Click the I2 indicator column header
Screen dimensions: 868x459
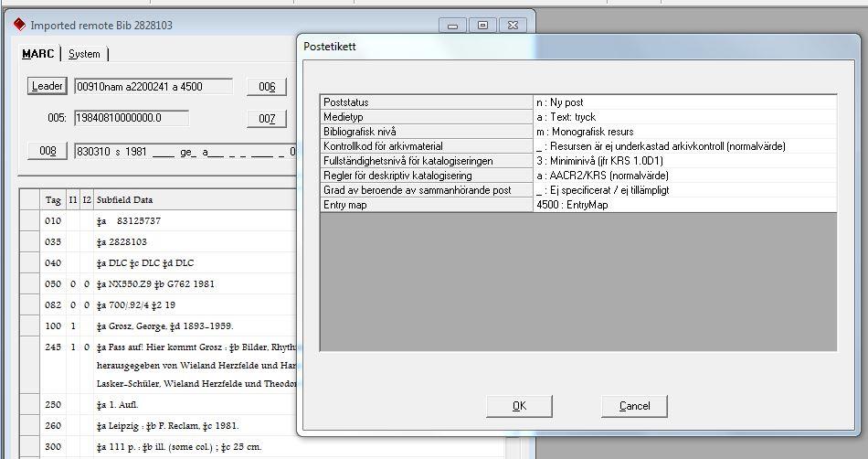tap(87, 200)
